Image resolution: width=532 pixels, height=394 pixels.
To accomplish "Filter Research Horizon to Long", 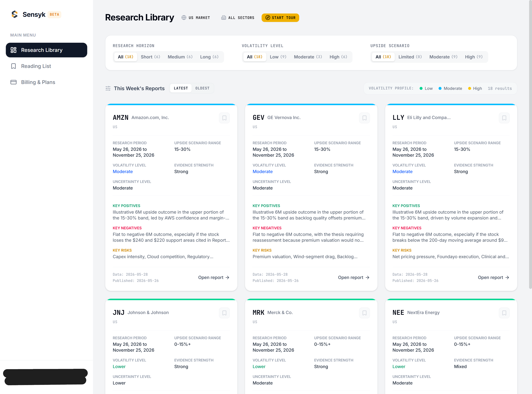I will tap(209, 57).
